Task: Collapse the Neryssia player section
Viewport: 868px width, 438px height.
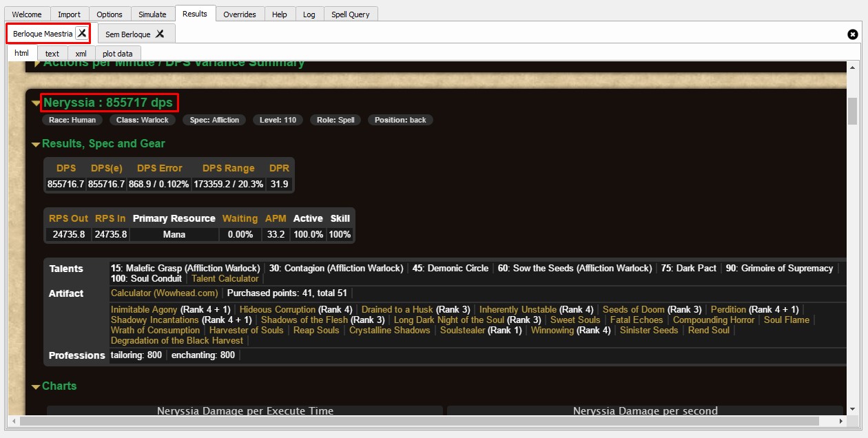Action: pyautogui.click(x=36, y=103)
